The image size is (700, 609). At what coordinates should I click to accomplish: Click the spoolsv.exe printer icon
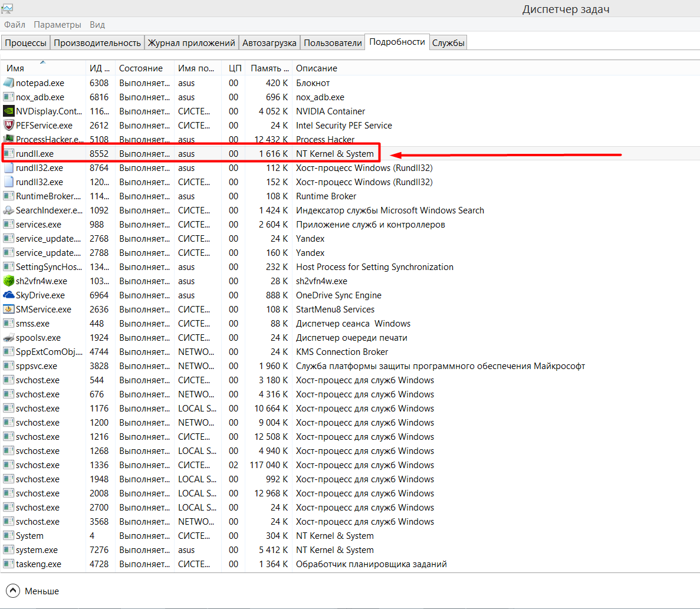(8, 338)
